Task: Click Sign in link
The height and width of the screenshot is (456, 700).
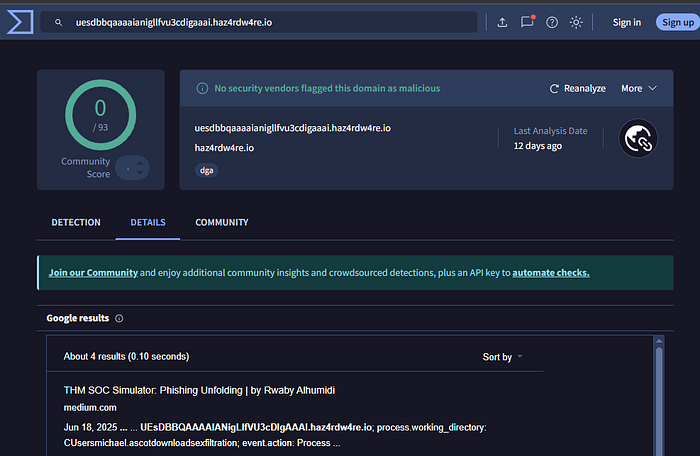Action: click(626, 22)
